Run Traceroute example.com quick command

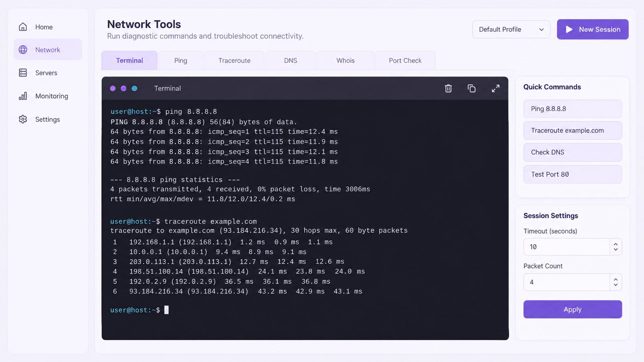tap(572, 130)
